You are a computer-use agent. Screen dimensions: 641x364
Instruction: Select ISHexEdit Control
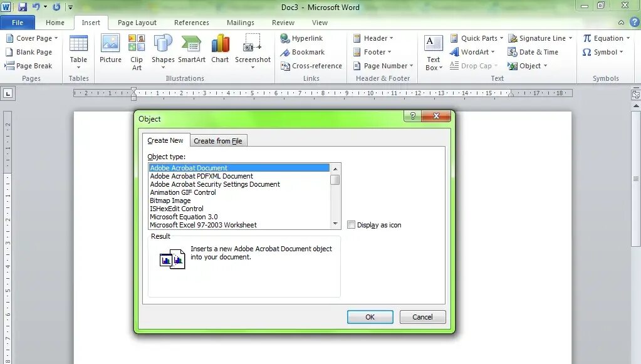[239, 209]
